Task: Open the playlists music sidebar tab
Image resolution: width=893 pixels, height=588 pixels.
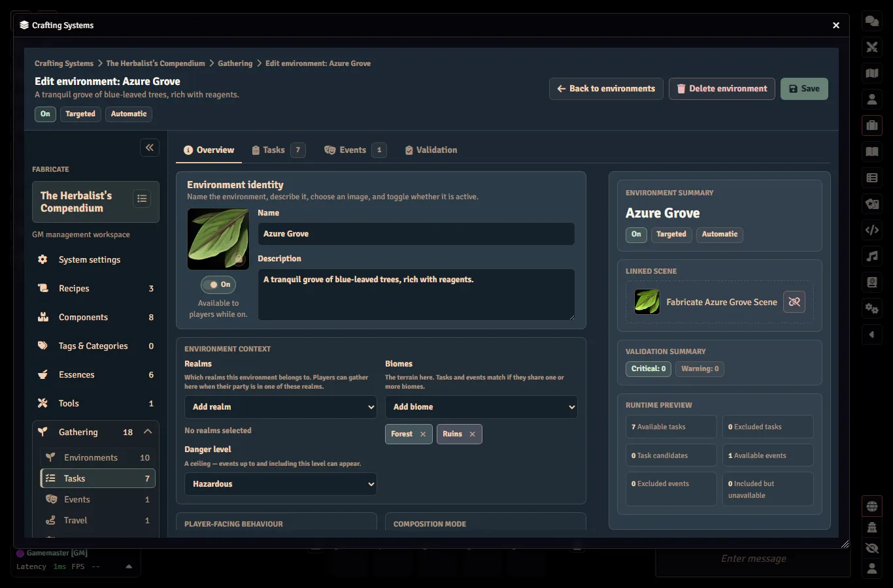Action: point(872,256)
